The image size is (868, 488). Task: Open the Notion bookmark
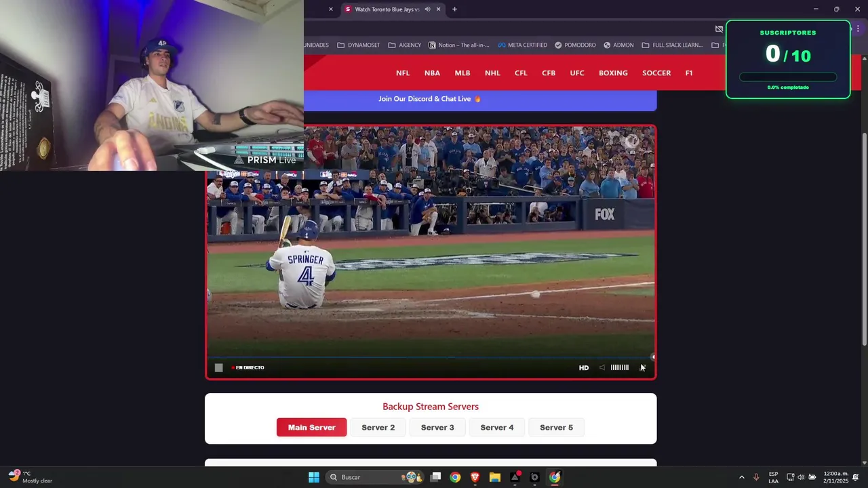tap(459, 45)
